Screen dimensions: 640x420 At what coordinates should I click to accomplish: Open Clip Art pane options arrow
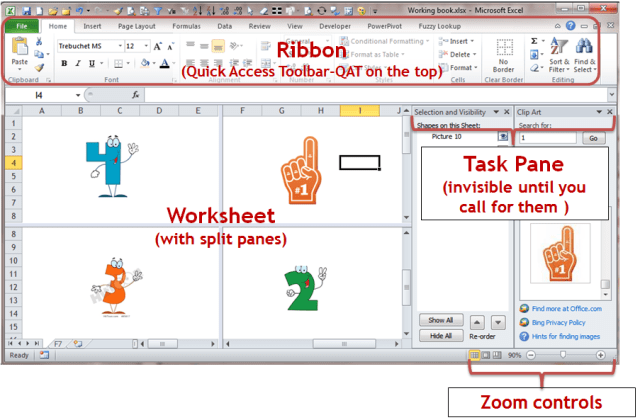click(x=599, y=112)
